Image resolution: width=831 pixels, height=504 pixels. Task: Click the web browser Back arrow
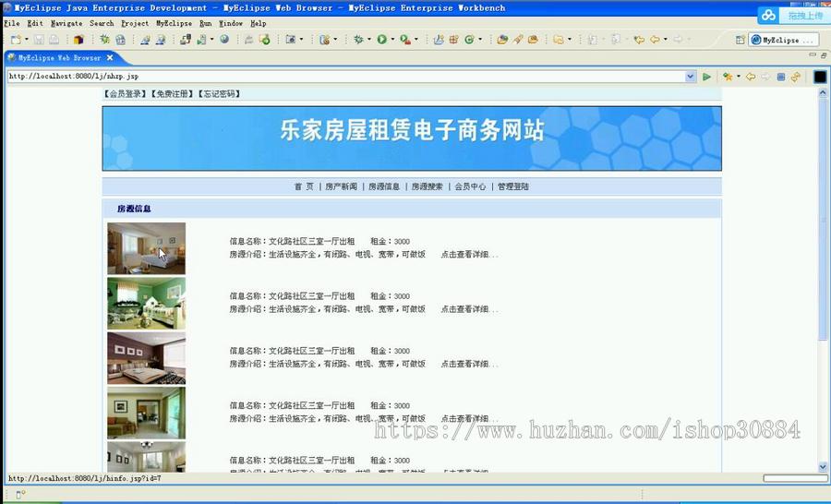click(751, 77)
